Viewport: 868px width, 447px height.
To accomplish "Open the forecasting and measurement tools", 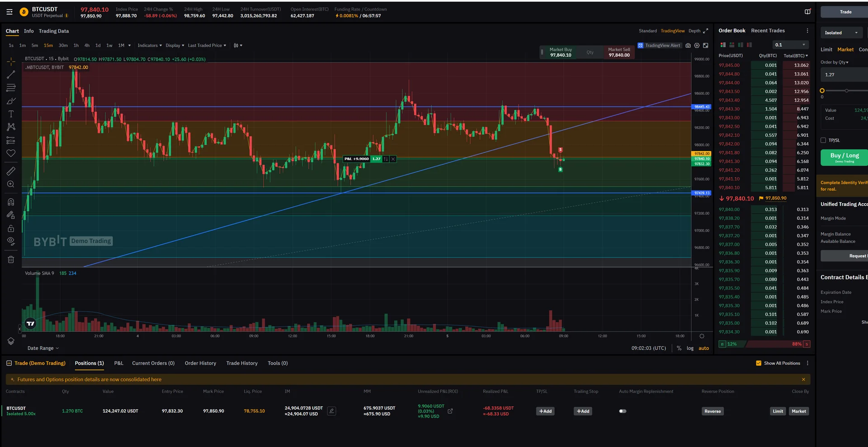I will [11, 140].
